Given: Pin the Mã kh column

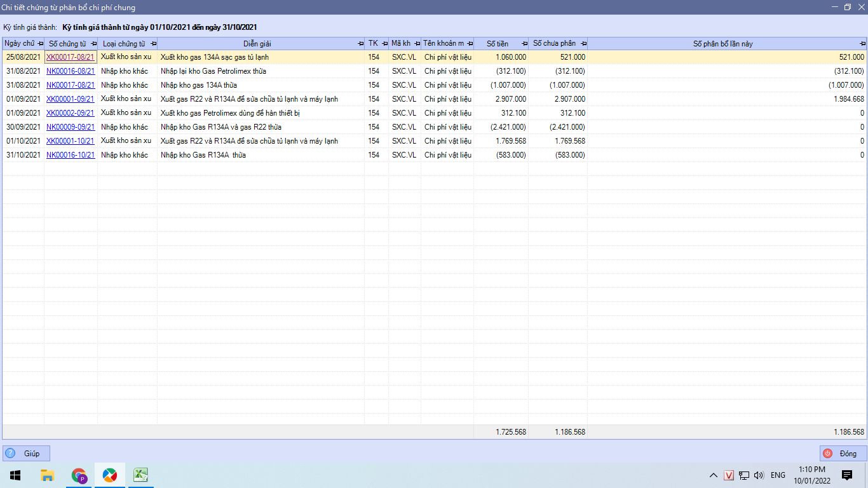Looking at the screenshot, I should tap(417, 43).
